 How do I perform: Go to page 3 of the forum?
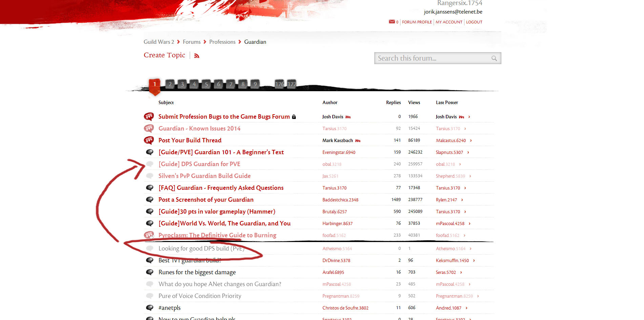click(182, 84)
